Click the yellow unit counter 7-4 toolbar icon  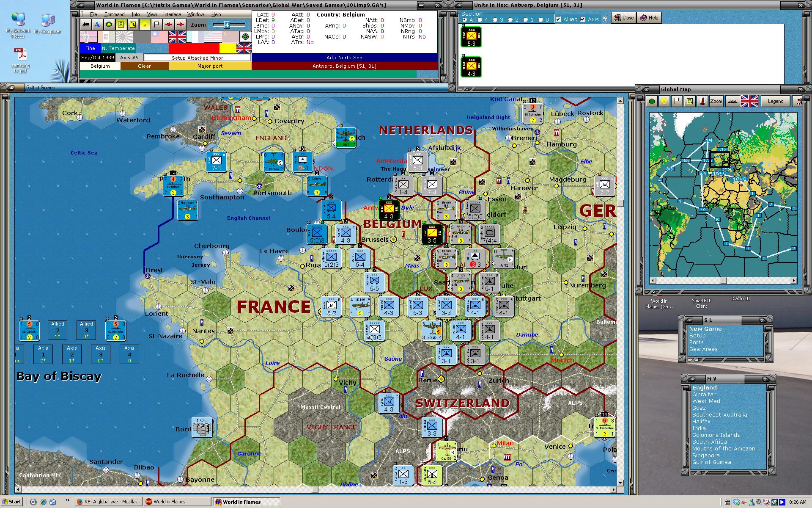tap(121, 25)
